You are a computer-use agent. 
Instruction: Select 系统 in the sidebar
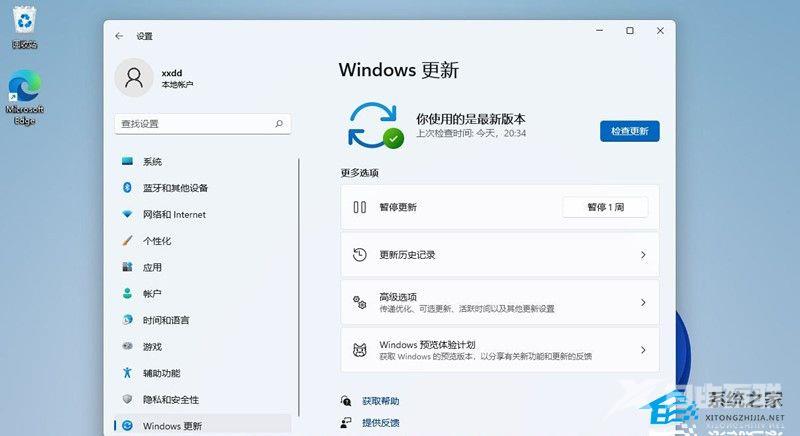(203, 162)
